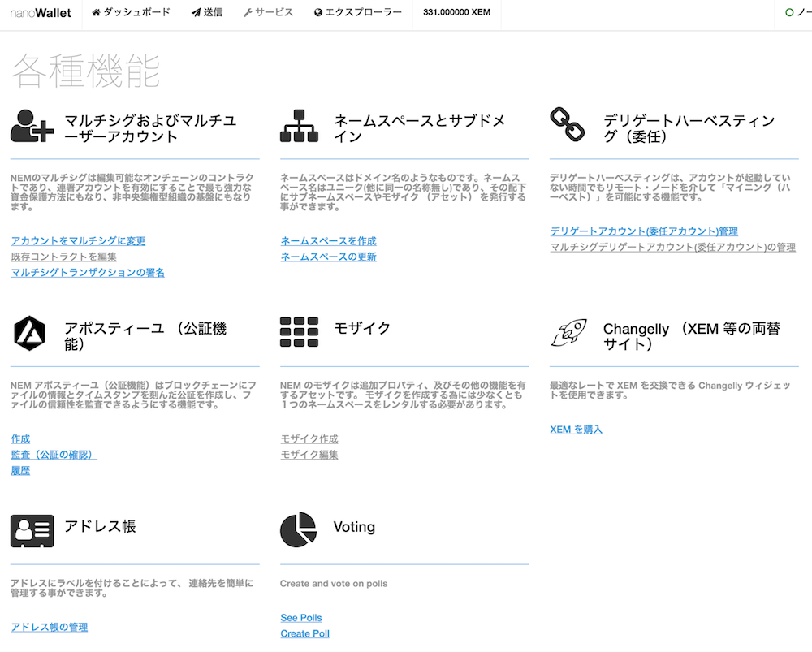Click the アドレス帳 heading

pyautogui.click(x=100, y=526)
